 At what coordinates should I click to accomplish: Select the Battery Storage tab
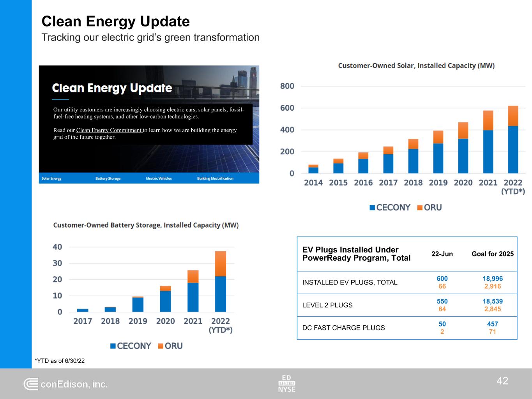108,178
